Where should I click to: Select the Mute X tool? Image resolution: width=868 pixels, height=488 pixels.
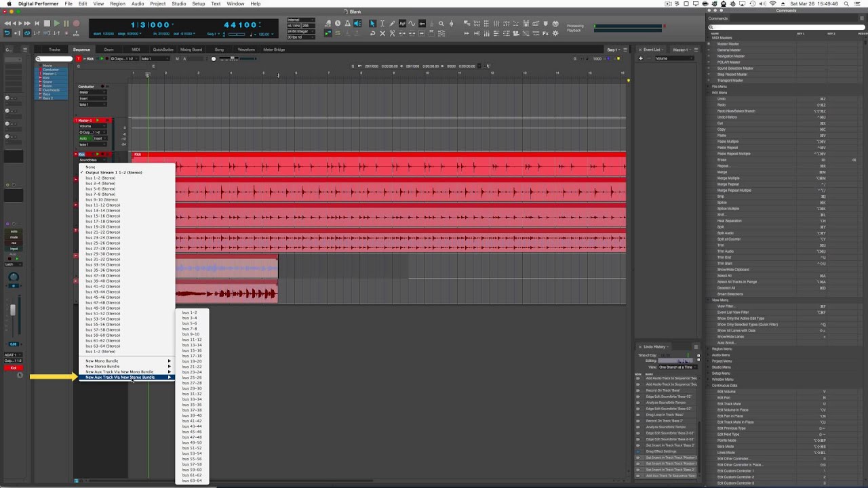(382, 34)
